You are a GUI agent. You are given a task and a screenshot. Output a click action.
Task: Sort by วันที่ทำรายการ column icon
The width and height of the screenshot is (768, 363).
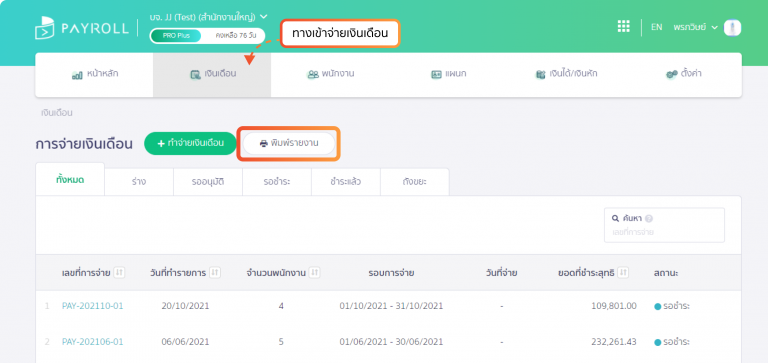(x=214, y=272)
